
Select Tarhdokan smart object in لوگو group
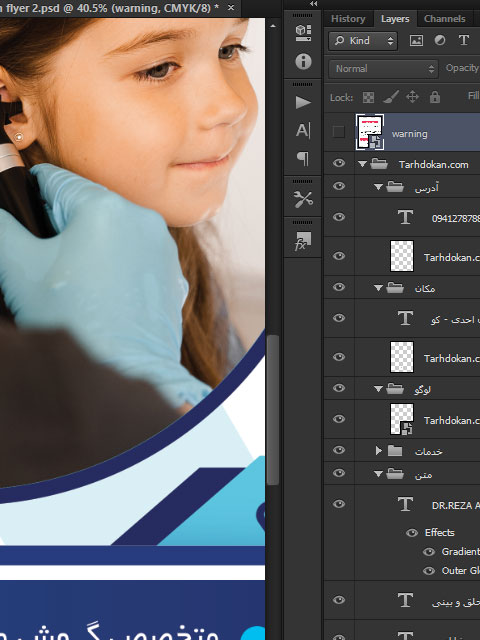451,420
